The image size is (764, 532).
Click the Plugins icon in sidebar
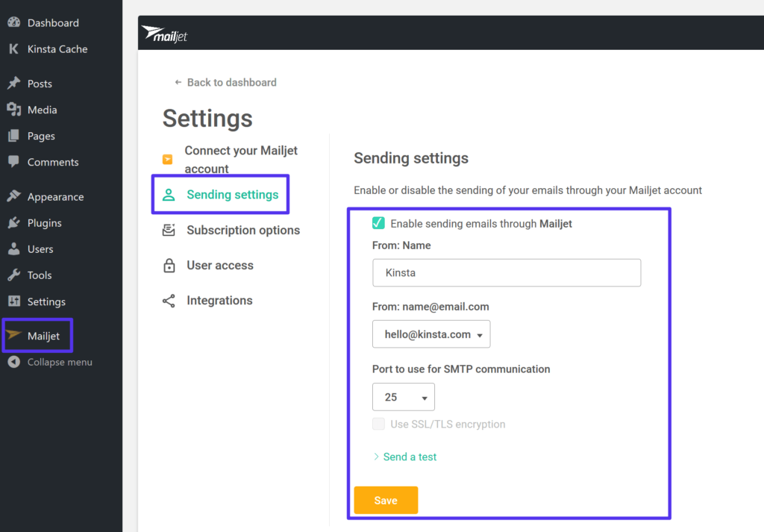14,222
